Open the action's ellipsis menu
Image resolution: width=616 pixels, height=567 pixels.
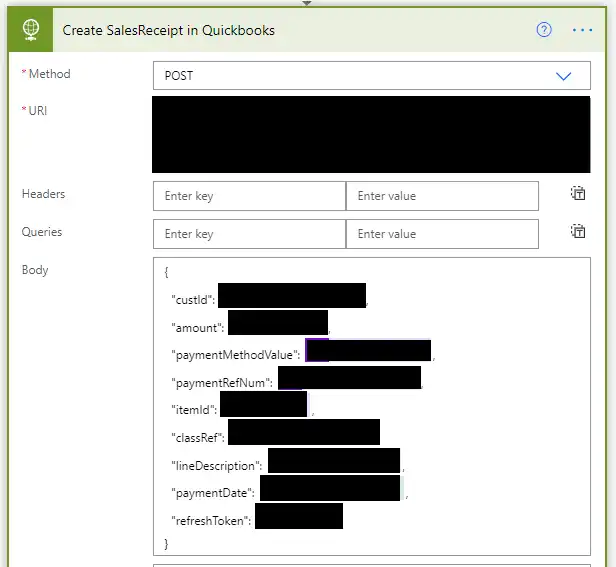(582, 30)
